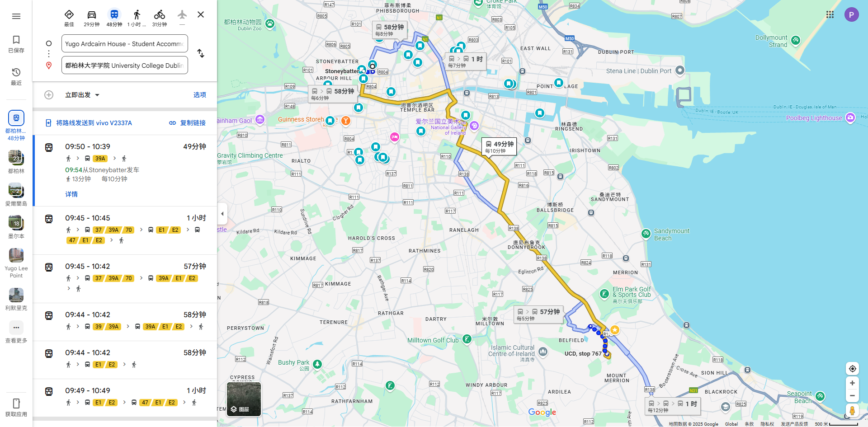Open Recents in the sidebar
Image resolution: width=868 pixels, height=427 pixels.
pyautogui.click(x=16, y=77)
